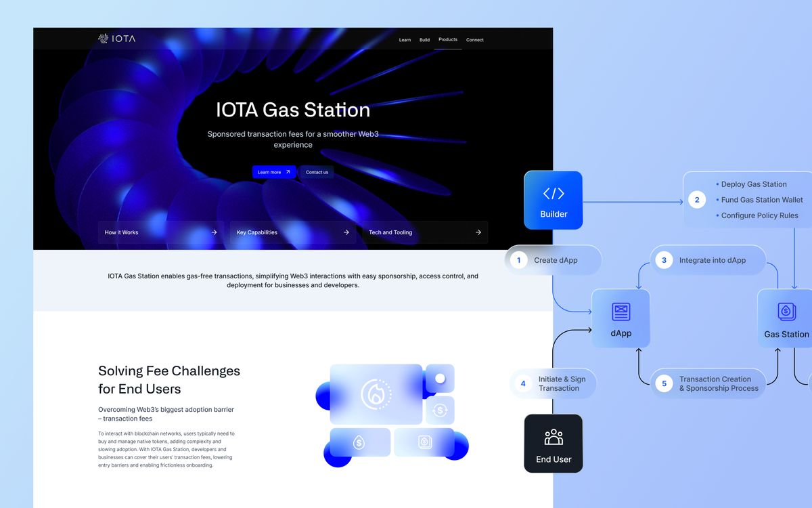
Task: Click the Gas Station icon block
Action: pos(786,318)
